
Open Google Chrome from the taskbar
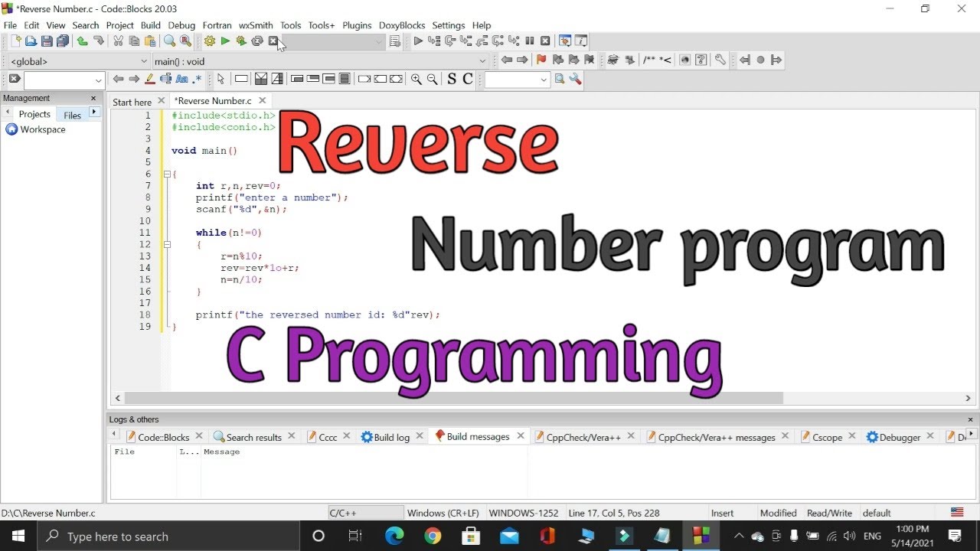(x=433, y=536)
